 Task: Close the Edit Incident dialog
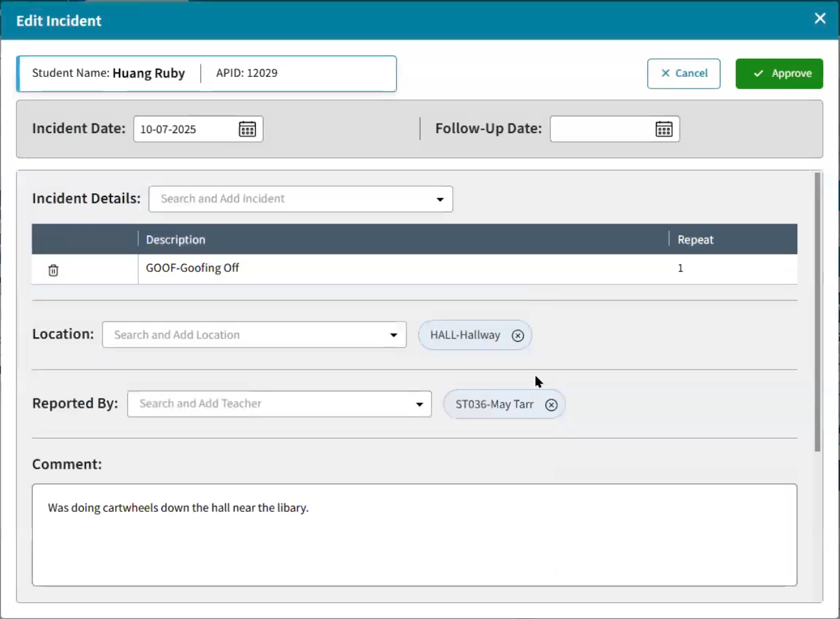point(819,18)
